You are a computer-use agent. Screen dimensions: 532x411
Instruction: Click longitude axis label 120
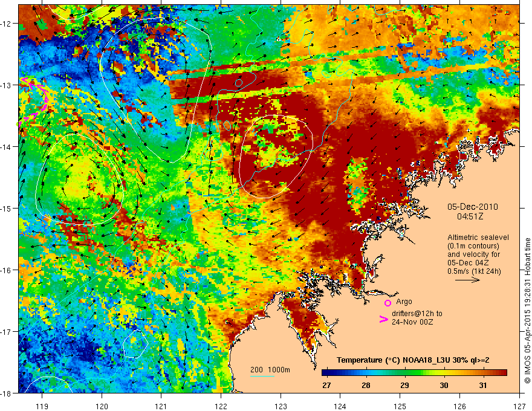(x=102, y=406)
